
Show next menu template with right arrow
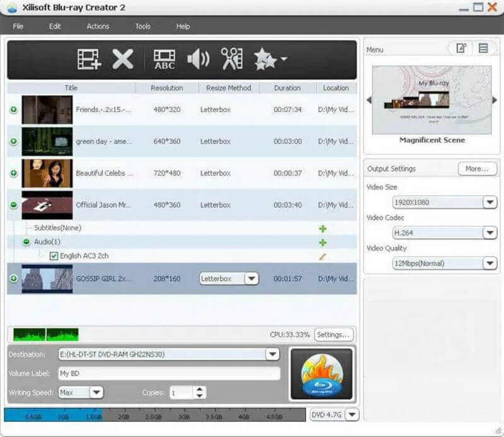(x=495, y=100)
